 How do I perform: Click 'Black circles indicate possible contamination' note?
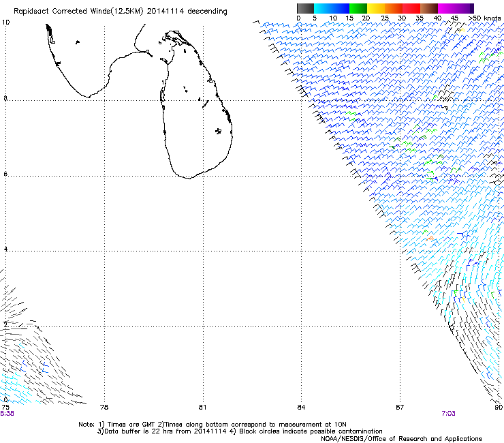(x=311, y=431)
